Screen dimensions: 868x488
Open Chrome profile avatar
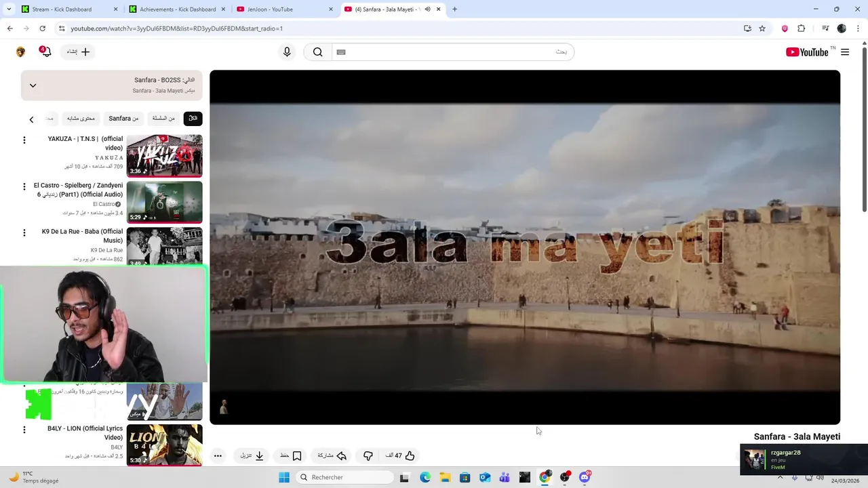842,28
